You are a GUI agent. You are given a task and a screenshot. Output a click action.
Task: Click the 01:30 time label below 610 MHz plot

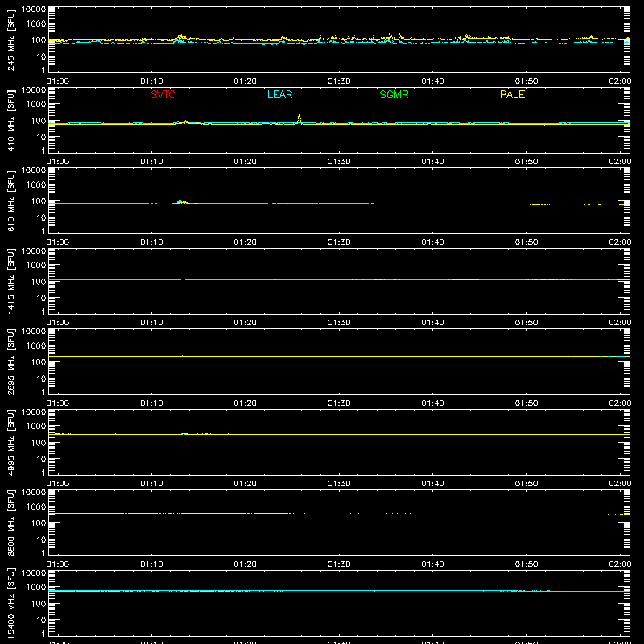339,242
